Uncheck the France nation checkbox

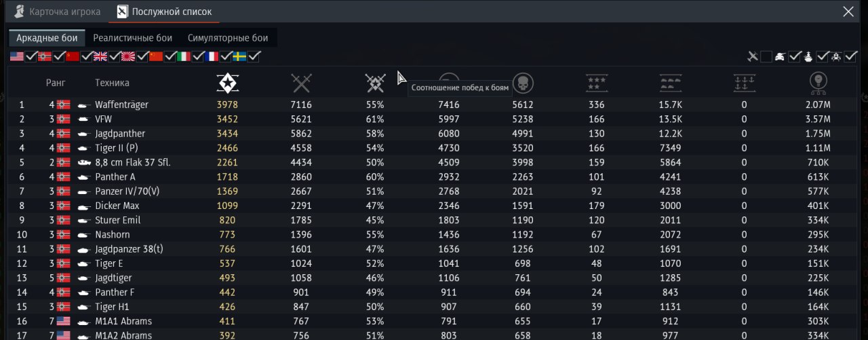pos(226,56)
